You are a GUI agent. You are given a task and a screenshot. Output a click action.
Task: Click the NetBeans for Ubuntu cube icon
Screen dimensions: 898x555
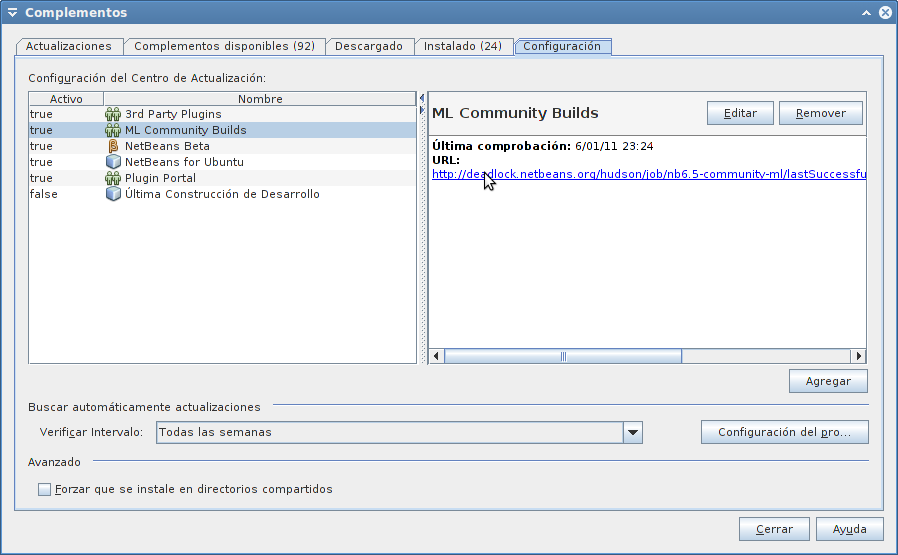click(x=113, y=162)
